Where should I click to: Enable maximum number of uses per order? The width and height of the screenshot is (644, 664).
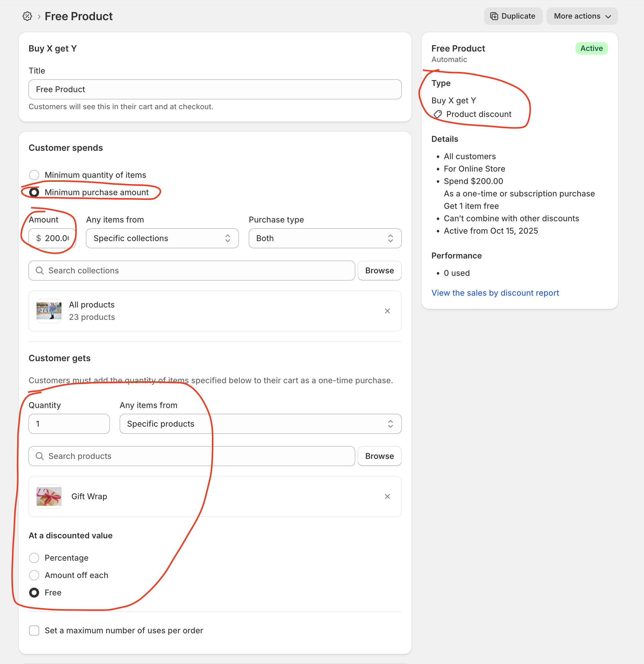34,630
